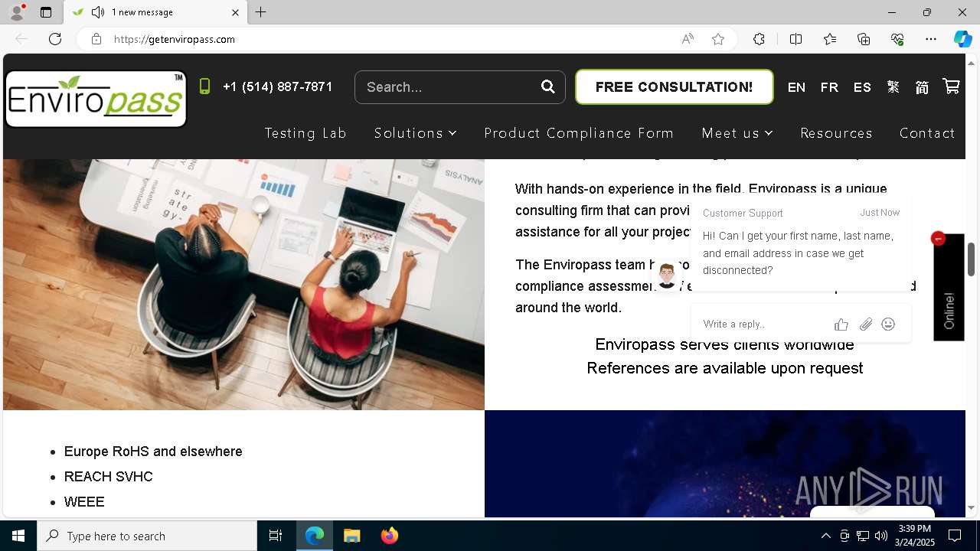Open the Copilot sidebar icon

pyautogui.click(x=962, y=39)
